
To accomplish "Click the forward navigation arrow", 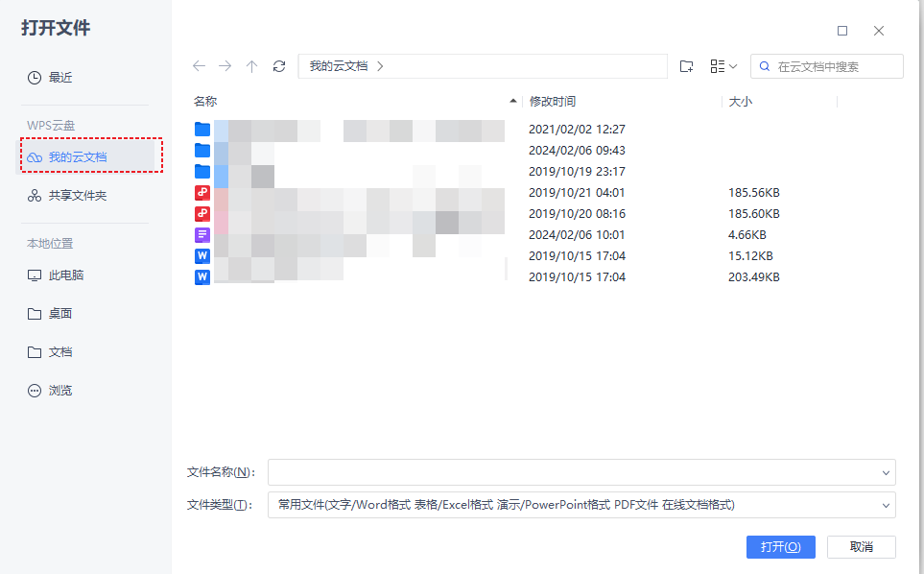I will [x=225, y=66].
